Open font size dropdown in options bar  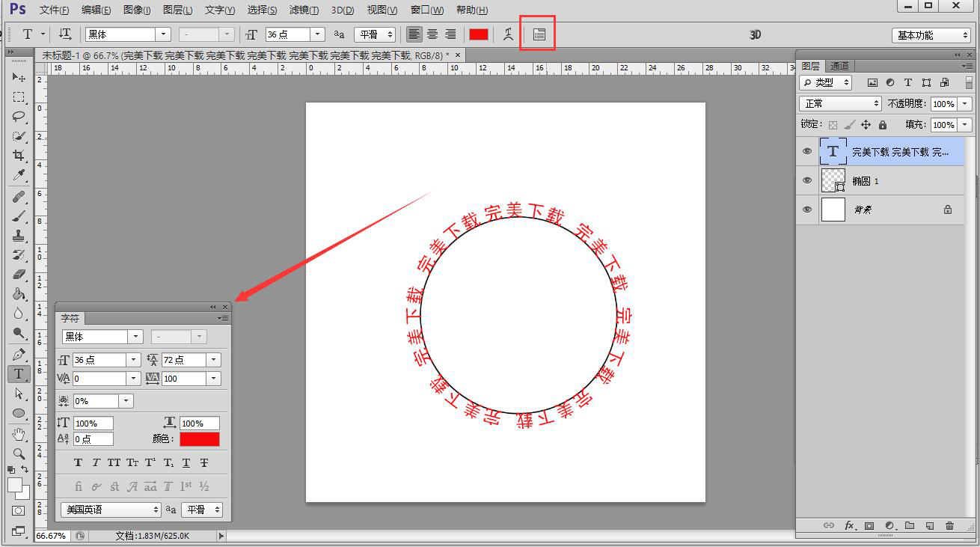[x=318, y=34]
